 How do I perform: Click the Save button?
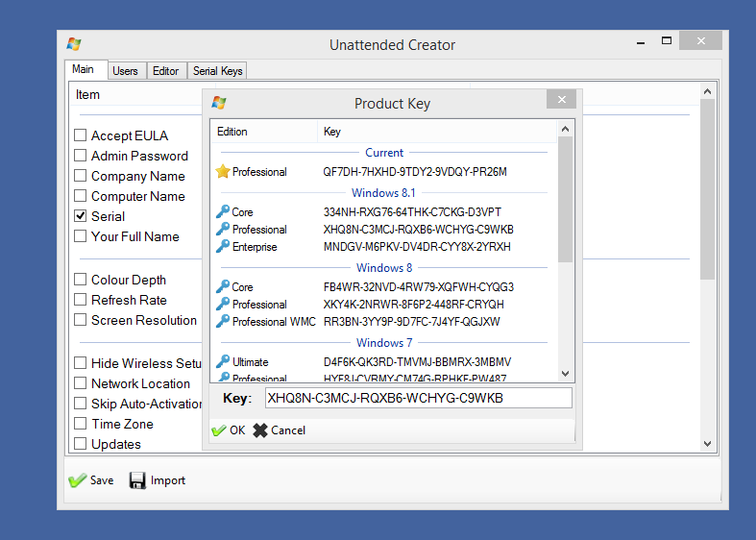coord(91,480)
